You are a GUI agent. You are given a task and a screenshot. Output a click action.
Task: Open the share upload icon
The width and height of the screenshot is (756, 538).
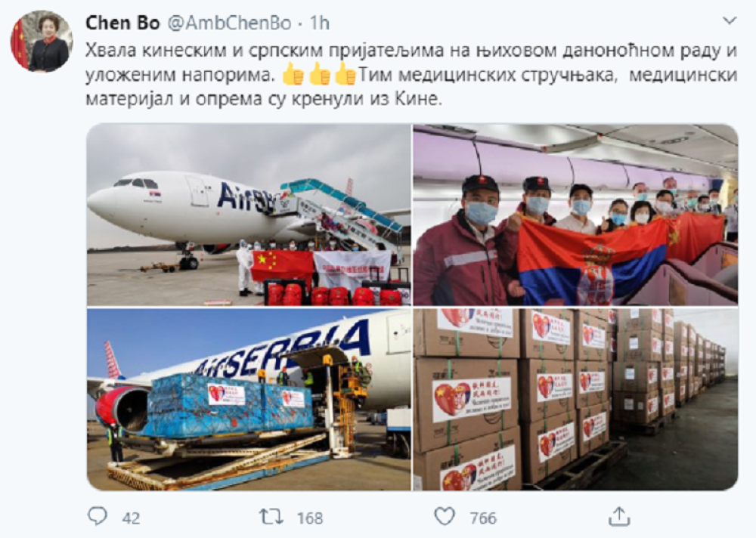619,516
